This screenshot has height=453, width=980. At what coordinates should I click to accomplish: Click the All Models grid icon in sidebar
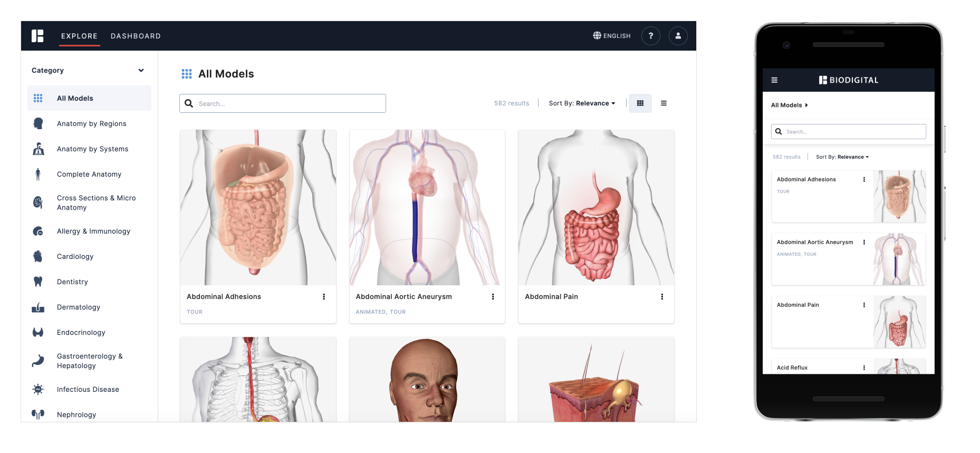[38, 98]
